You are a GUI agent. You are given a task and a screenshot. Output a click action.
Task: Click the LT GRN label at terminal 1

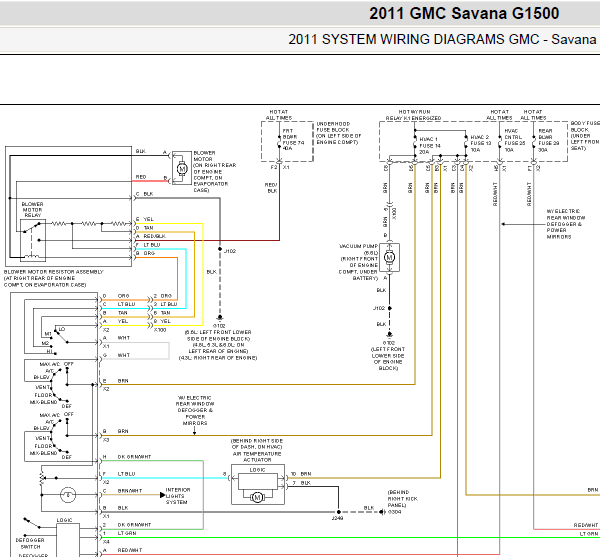click(x=127, y=533)
